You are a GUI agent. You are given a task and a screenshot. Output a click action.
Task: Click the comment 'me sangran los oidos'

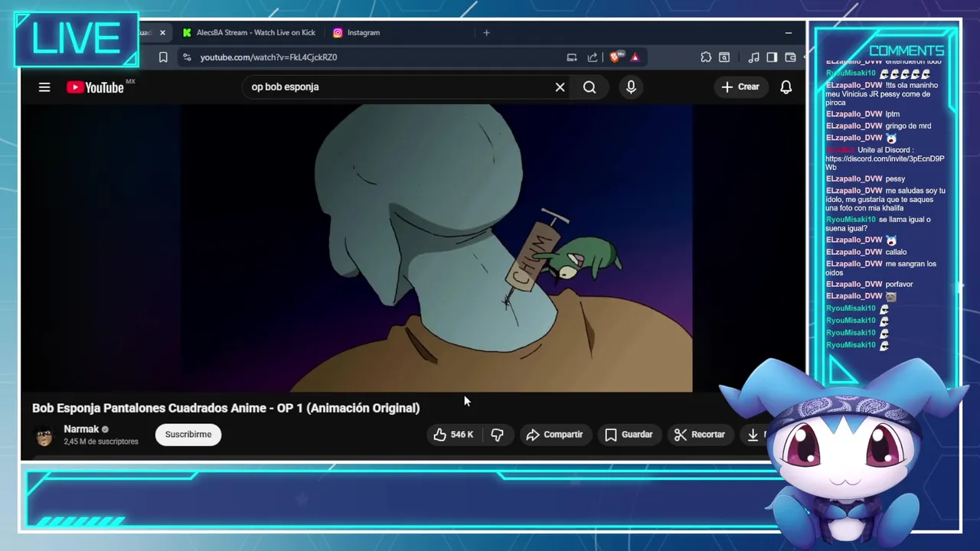pos(880,268)
